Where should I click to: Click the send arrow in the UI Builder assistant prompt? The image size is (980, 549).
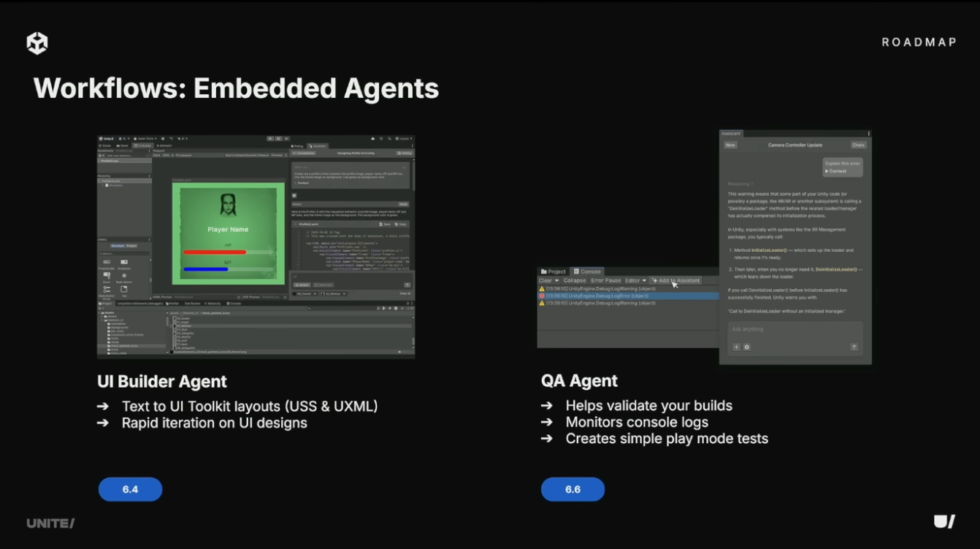tap(407, 285)
